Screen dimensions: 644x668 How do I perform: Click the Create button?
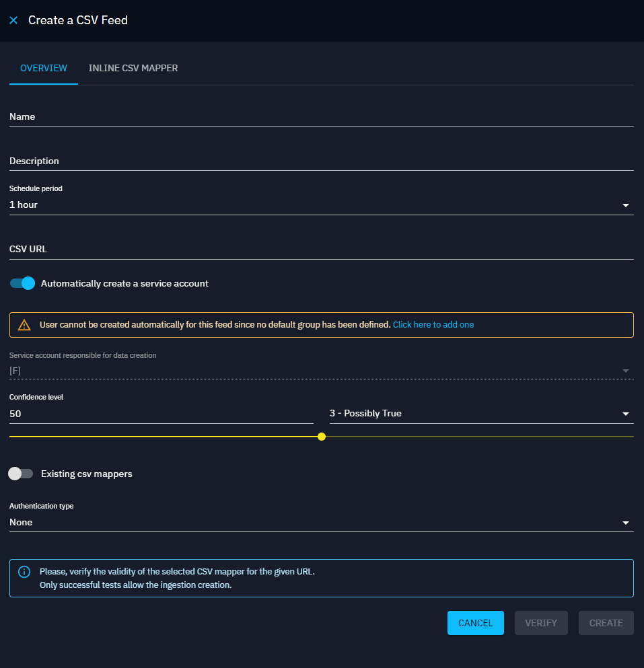[x=606, y=623]
